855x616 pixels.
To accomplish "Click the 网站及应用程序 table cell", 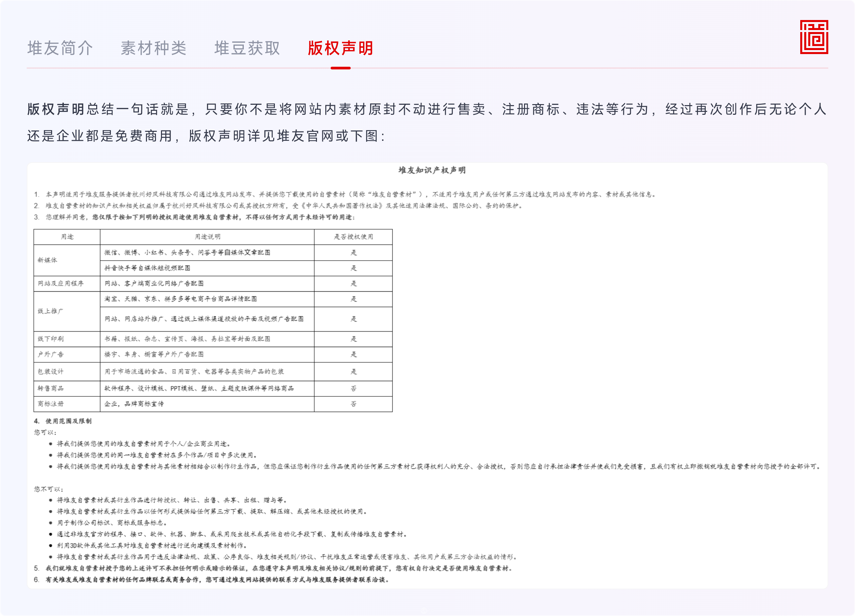I will coord(61,283).
